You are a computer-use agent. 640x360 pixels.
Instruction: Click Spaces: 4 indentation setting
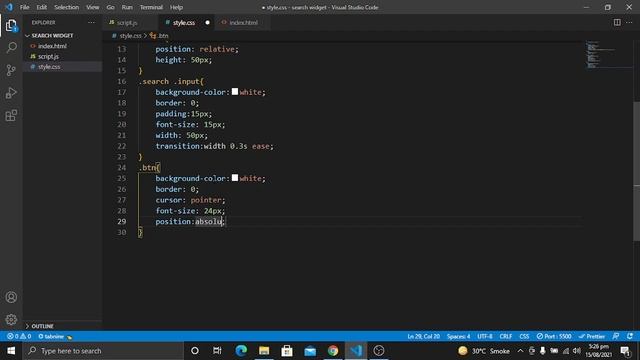point(458,336)
